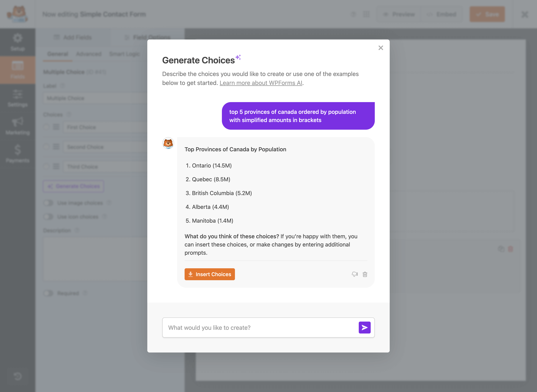
Task: Click the trash icon to delete response
Action: click(x=365, y=274)
